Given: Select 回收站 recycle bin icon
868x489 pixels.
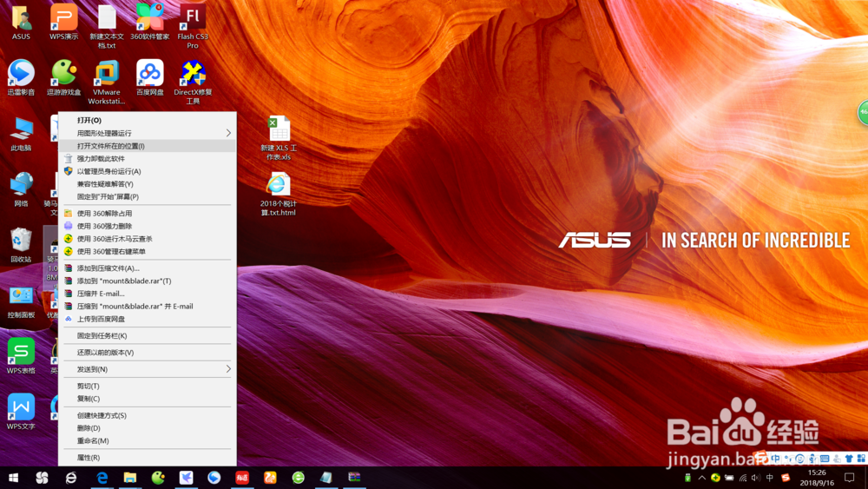Looking at the screenshot, I should [21, 245].
